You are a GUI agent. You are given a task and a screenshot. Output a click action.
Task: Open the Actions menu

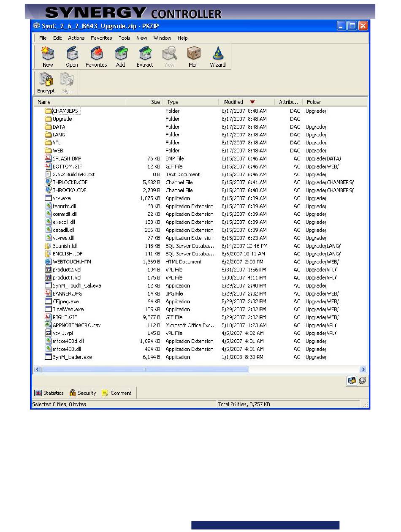pyautogui.click(x=76, y=38)
